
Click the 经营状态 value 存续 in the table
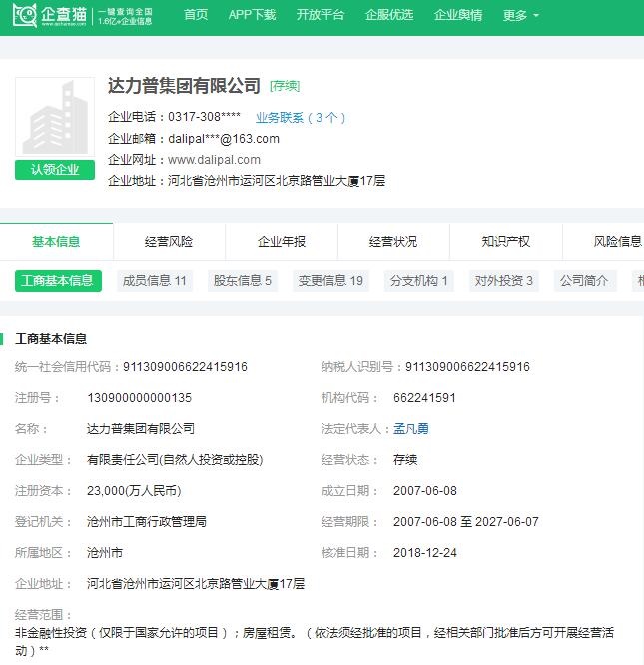(x=405, y=460)
